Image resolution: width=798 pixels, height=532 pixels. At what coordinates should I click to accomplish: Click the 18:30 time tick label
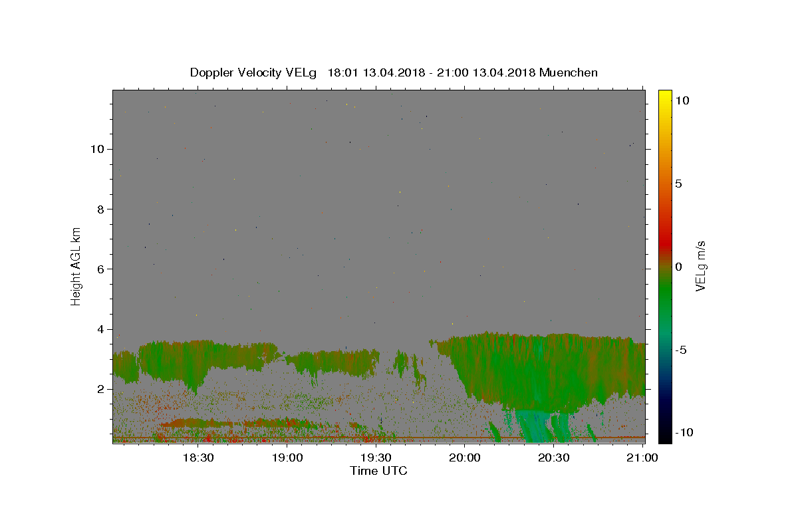coord(198,458)
